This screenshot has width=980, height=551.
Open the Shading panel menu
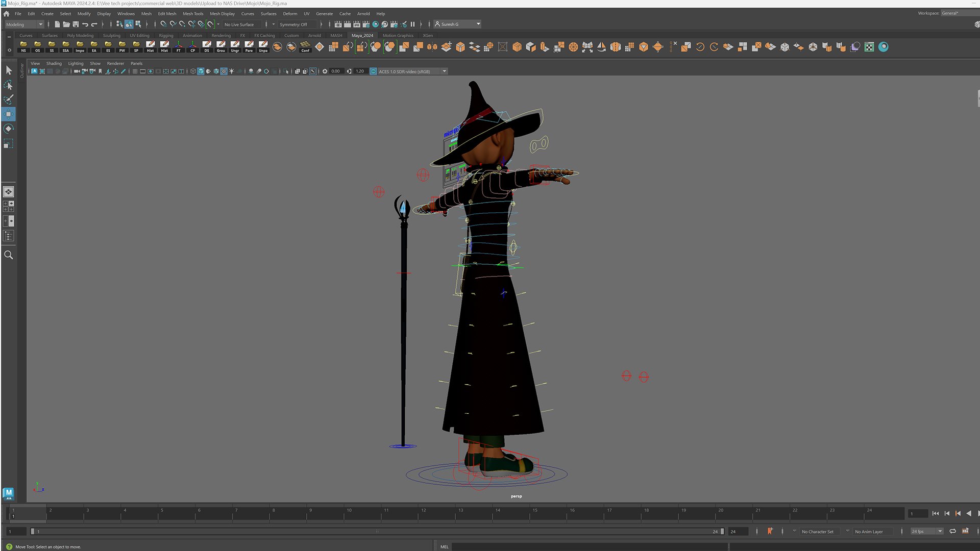(54, 63)
